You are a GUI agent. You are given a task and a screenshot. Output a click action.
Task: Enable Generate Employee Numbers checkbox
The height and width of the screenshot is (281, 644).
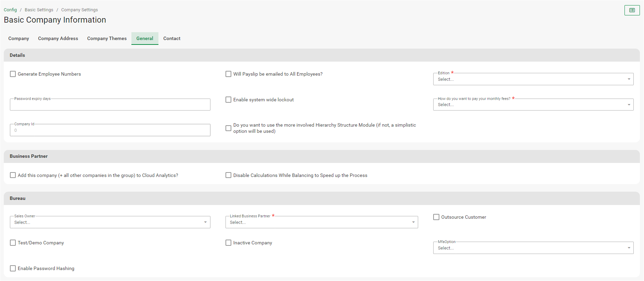coord(13,74)
